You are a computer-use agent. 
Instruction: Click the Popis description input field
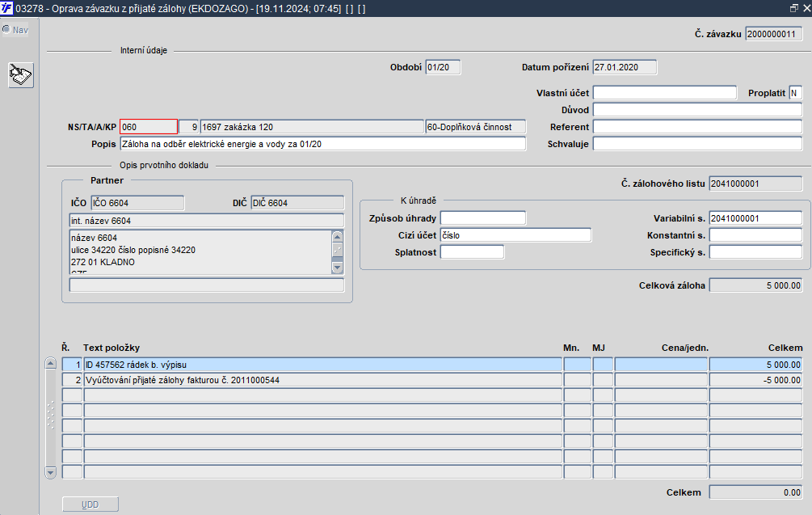322,144
